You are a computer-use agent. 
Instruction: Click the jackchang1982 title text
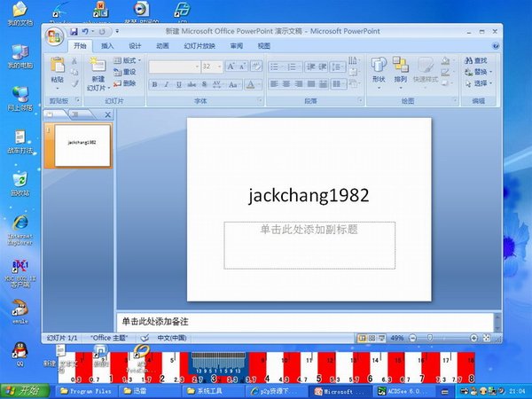309,195
